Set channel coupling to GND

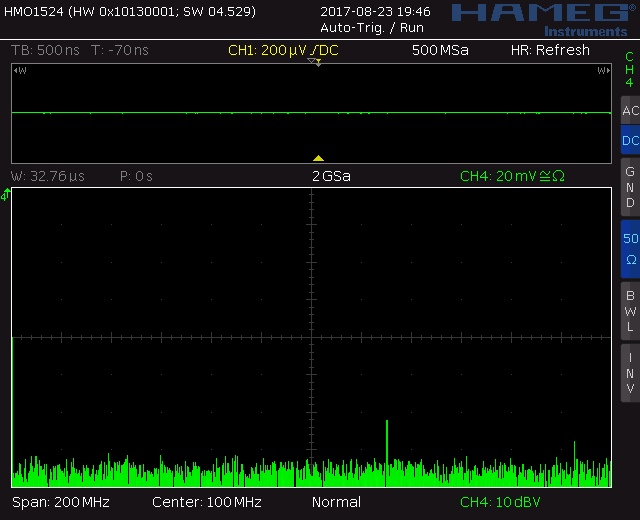[629, 187]
